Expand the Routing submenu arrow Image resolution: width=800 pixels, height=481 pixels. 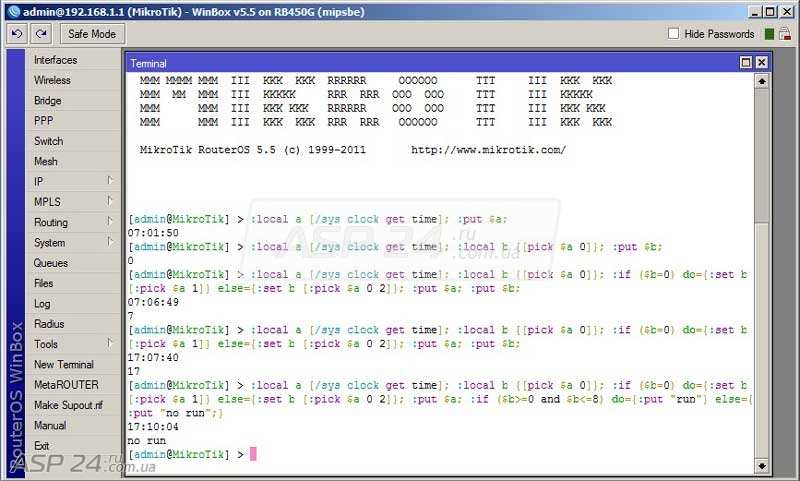[x=110, y=221]
